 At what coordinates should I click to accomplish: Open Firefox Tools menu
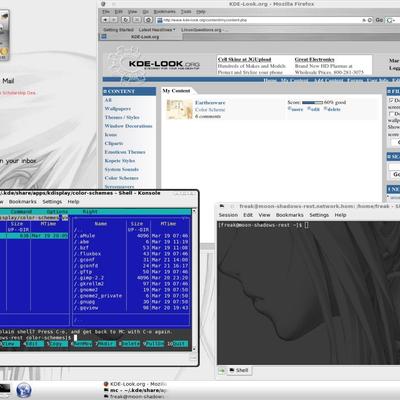click(x=186, y=12)
